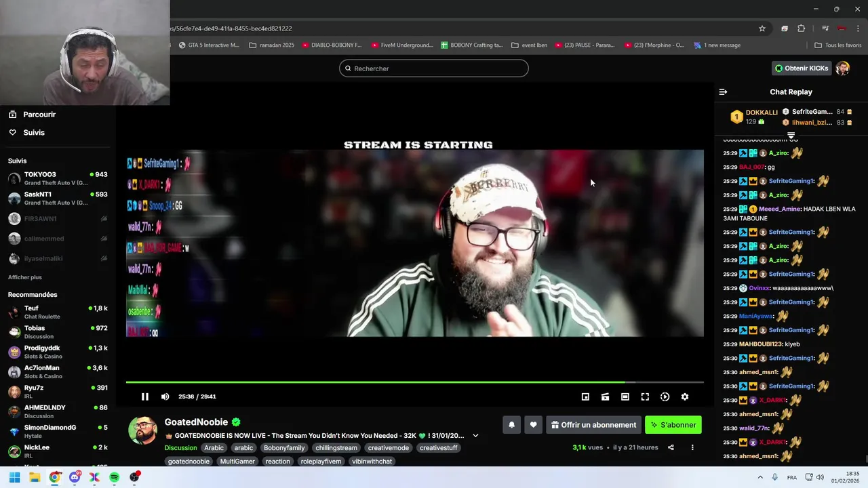Show hidden tray icons chevron
Screen dimensions: 868x488
(759, 478)
